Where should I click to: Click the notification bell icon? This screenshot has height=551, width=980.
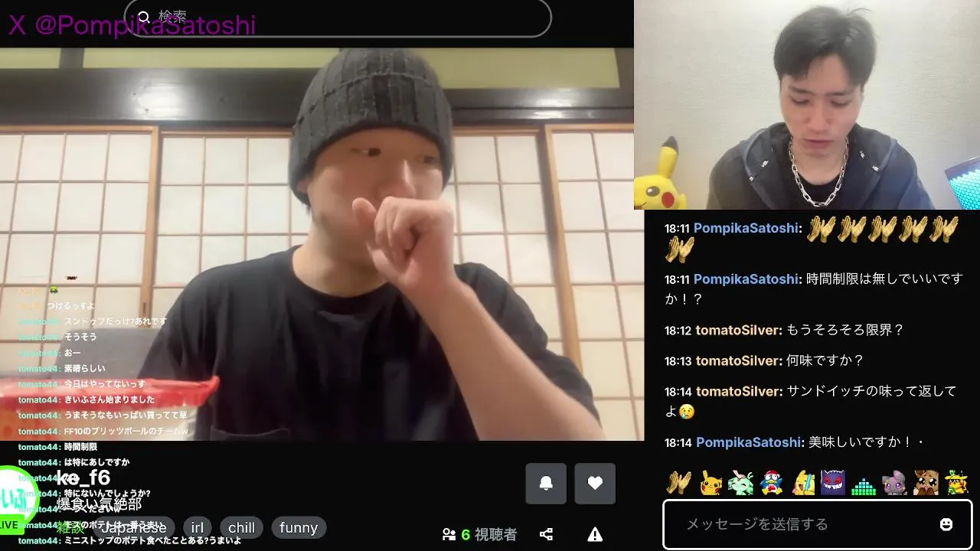click(546, 483)
